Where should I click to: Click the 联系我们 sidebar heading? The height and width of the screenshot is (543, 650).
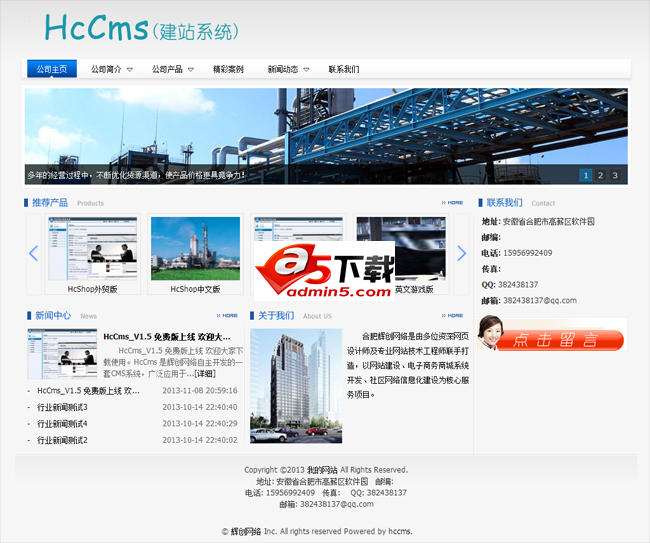tap(504, 203)
